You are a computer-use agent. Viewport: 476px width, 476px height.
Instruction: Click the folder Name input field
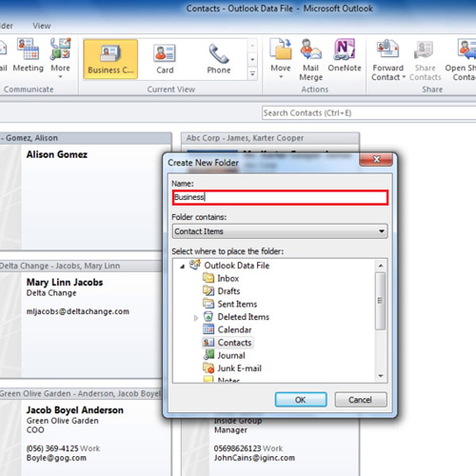(x=280, y=197)
